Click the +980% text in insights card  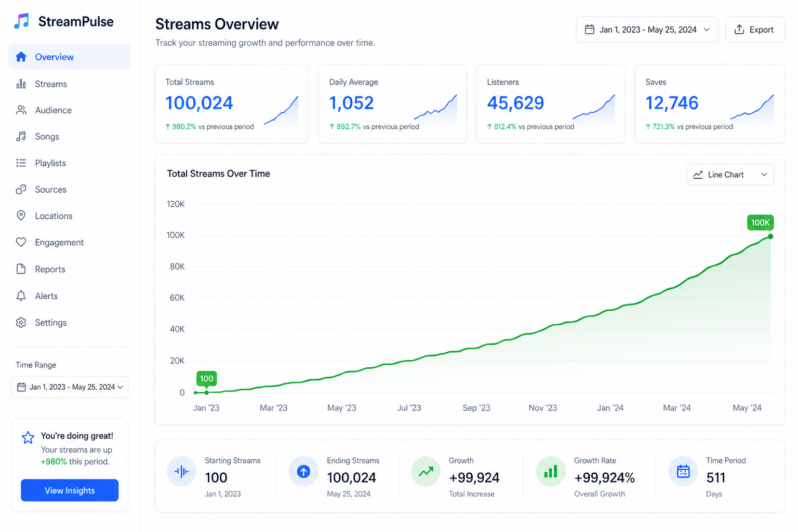point(54,461)
